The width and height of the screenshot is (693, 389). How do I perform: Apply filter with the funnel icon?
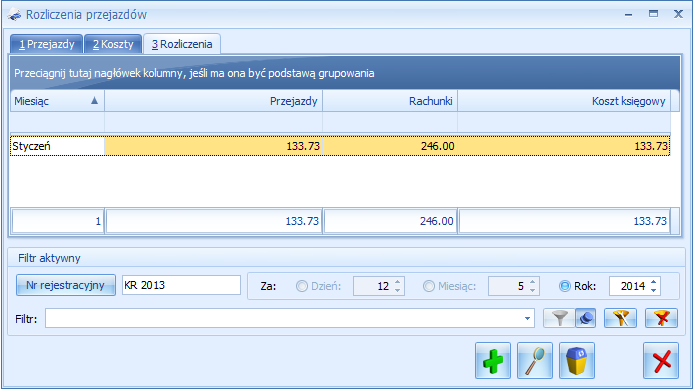coord(560,318)
